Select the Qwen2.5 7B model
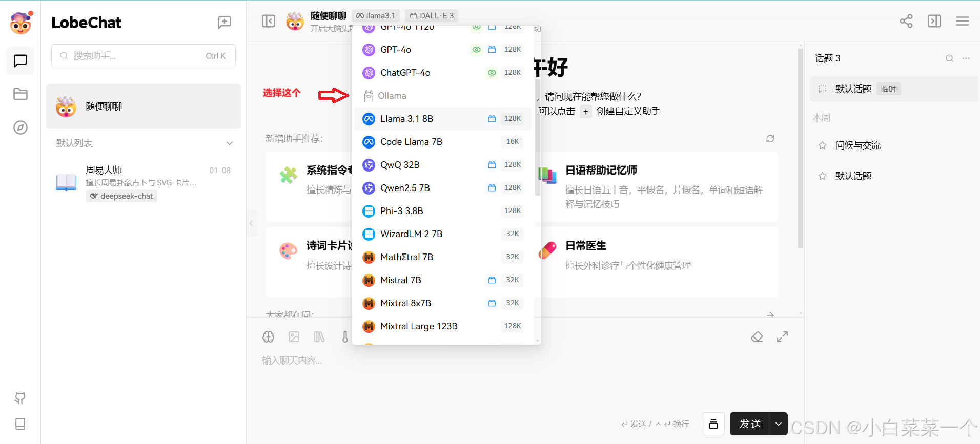Screen dimensions: 980x444 [x=443, y=188]
